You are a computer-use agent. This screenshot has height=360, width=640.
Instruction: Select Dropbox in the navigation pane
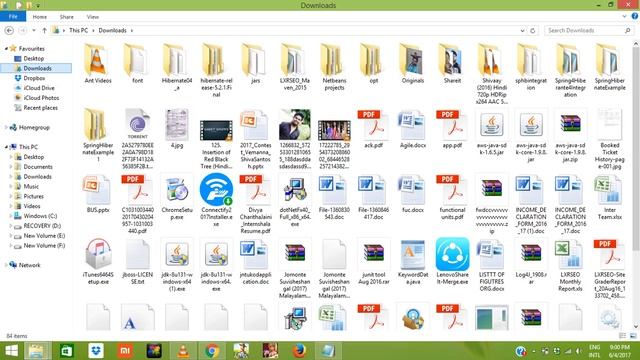point(34,78)
